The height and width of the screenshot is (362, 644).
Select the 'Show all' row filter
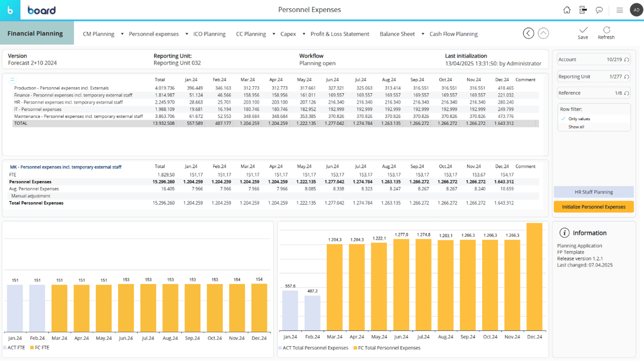576,127
